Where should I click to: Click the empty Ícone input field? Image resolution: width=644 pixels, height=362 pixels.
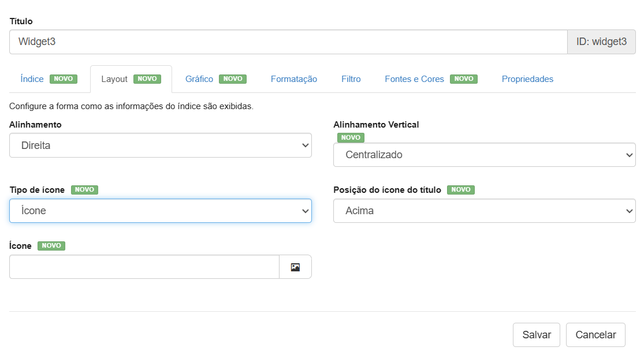click(144, 267)
